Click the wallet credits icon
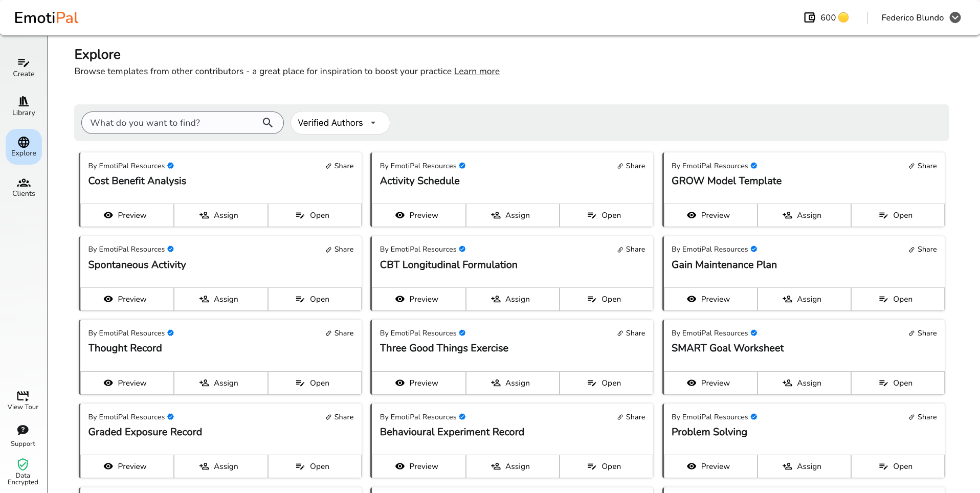 click(810, 17)
